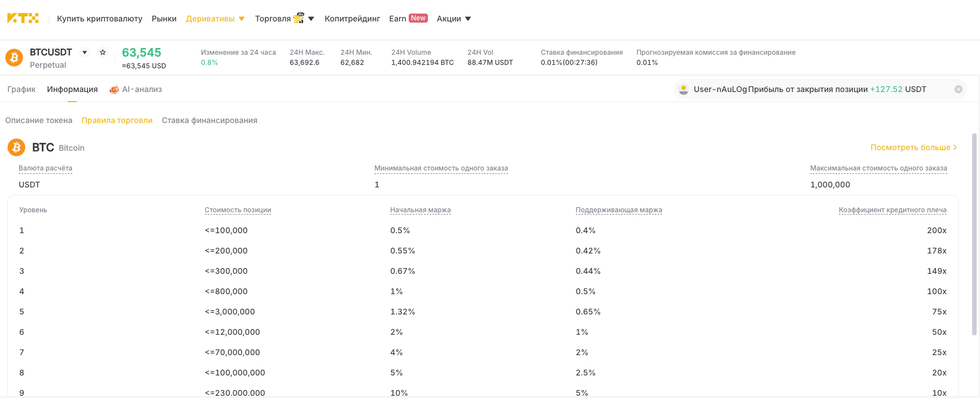Expand the Торговля dropdown arrow
This screenshot has width=980, height=402.
311,19
